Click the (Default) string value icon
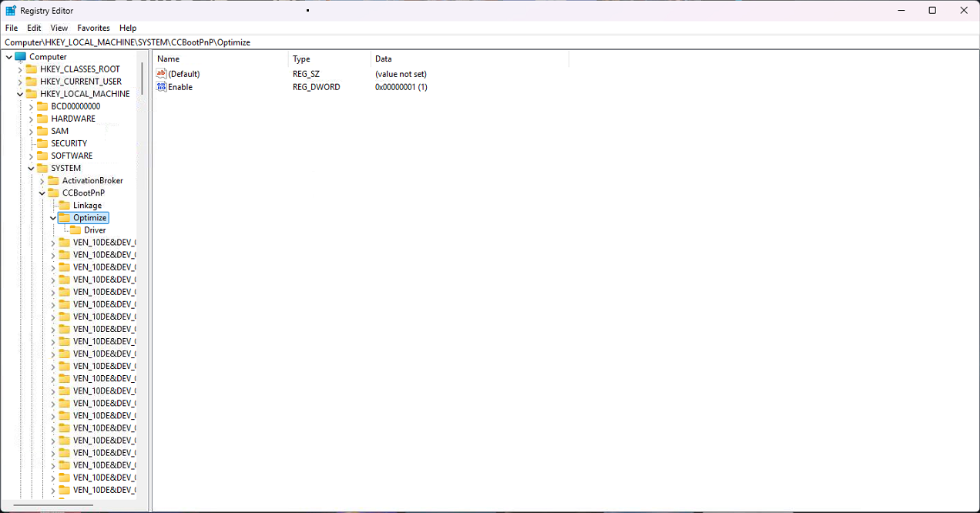Image resolution: width=980 pixels, height=513 pixels. [x=161, y=74]
